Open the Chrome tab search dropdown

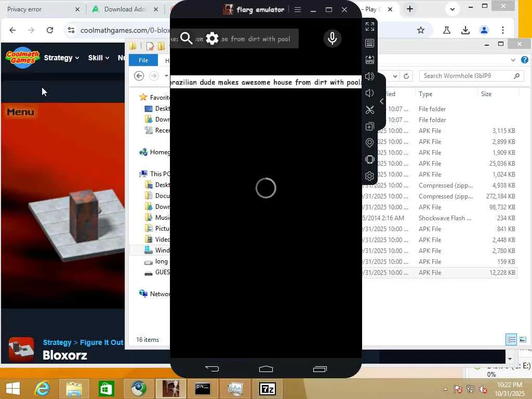453,9
